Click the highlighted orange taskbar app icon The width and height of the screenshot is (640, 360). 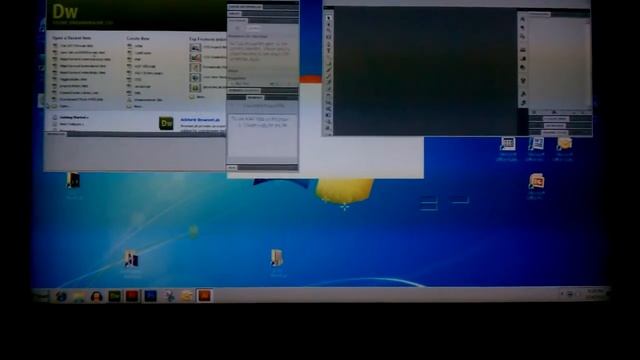(x=204, y=296)
